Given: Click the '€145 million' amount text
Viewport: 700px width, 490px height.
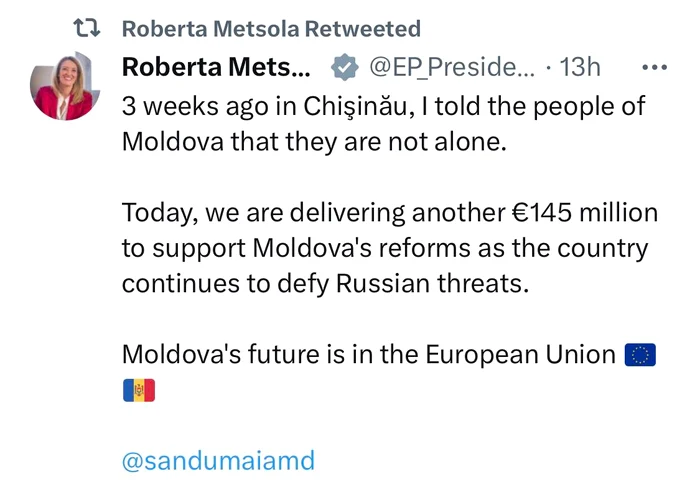Looking at the screenshot, I should click(x=585, y=212).
